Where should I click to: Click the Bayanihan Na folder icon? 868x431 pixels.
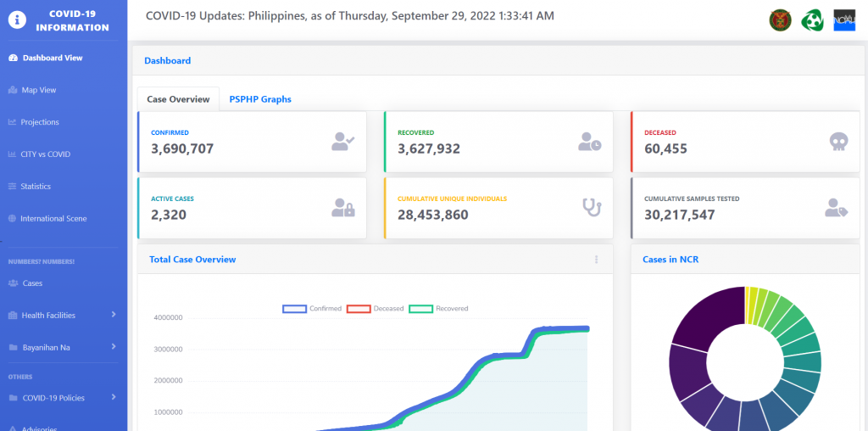14,348
